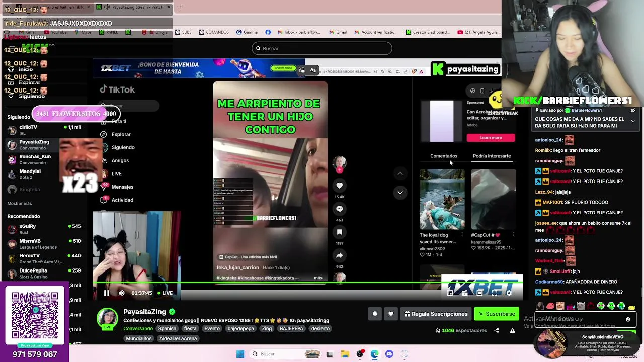Screen dimensions: 644x362
Task: Open PayasitaZing's profile avatar
Action: pos(107,319)
